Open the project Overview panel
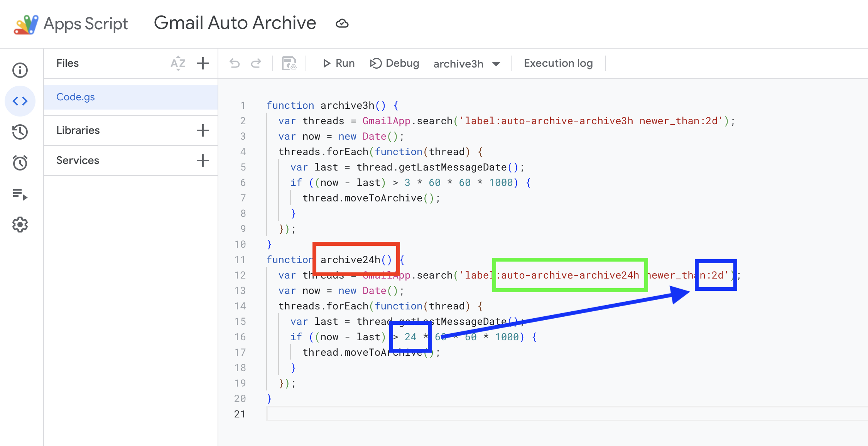Viewport: 868px width, 446px height. point(20,70)
